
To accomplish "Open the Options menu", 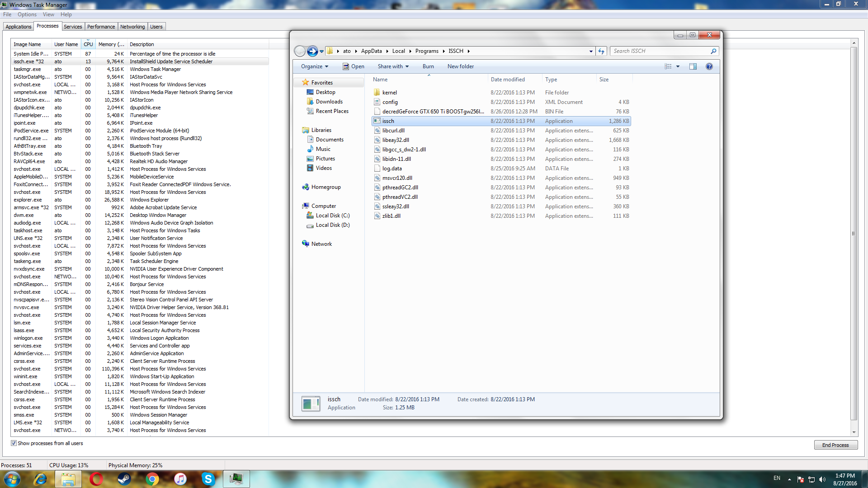I will tap(27, 14).
